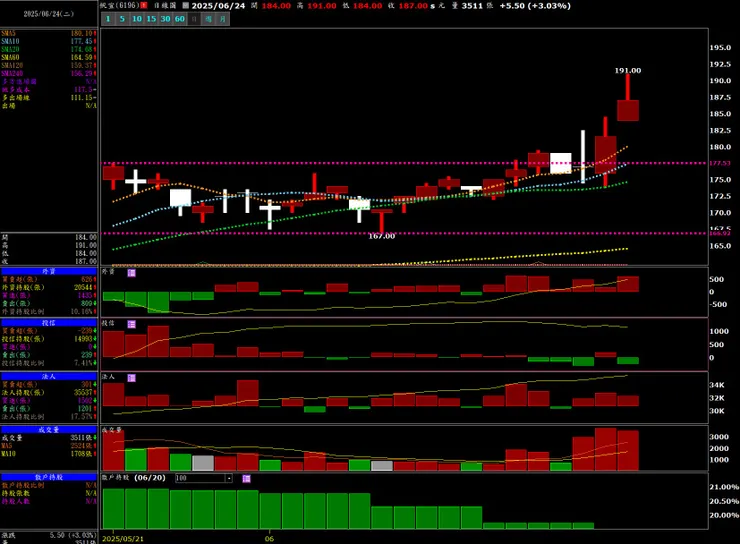Image resolution: width=740 pixels, height=544 pixels.
Task: Open settings icon in 投信 sub-chart
Action: click(x=132, y=324)
